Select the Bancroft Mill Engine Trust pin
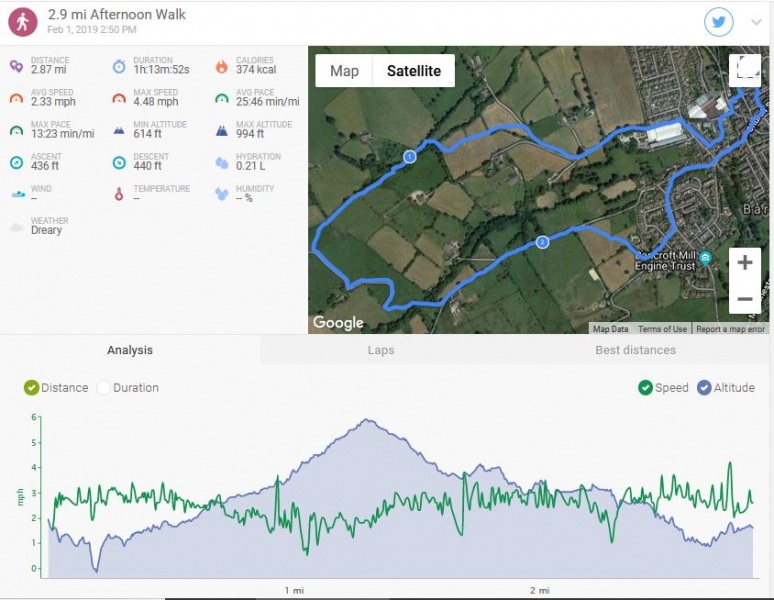Viewport: 774px width, 600px height. (x=705, y=258)
